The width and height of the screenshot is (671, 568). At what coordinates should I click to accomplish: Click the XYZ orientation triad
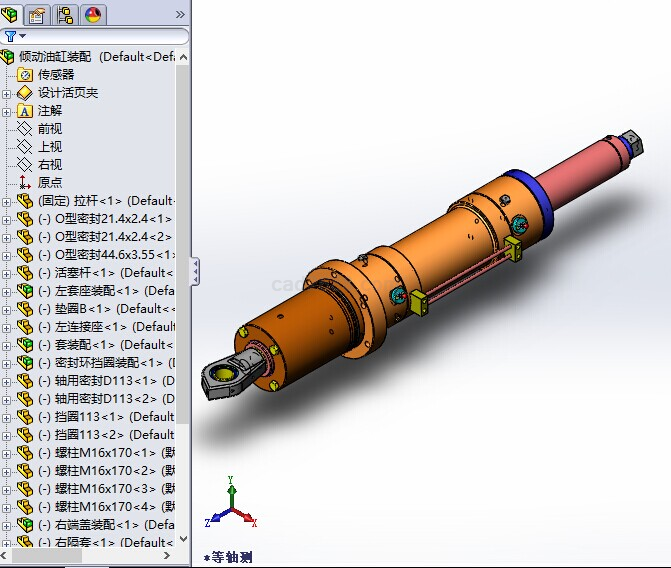pyautogui.click(x=230, y=508)
